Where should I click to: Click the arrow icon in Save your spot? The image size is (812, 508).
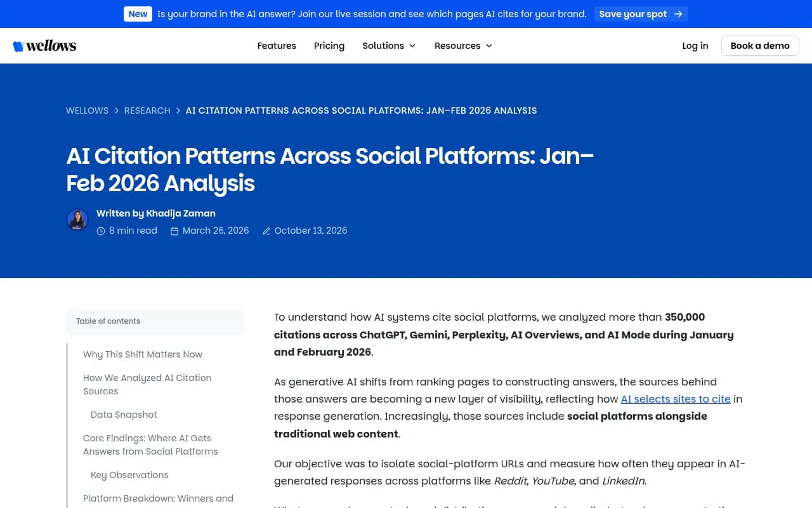[678, 14]
